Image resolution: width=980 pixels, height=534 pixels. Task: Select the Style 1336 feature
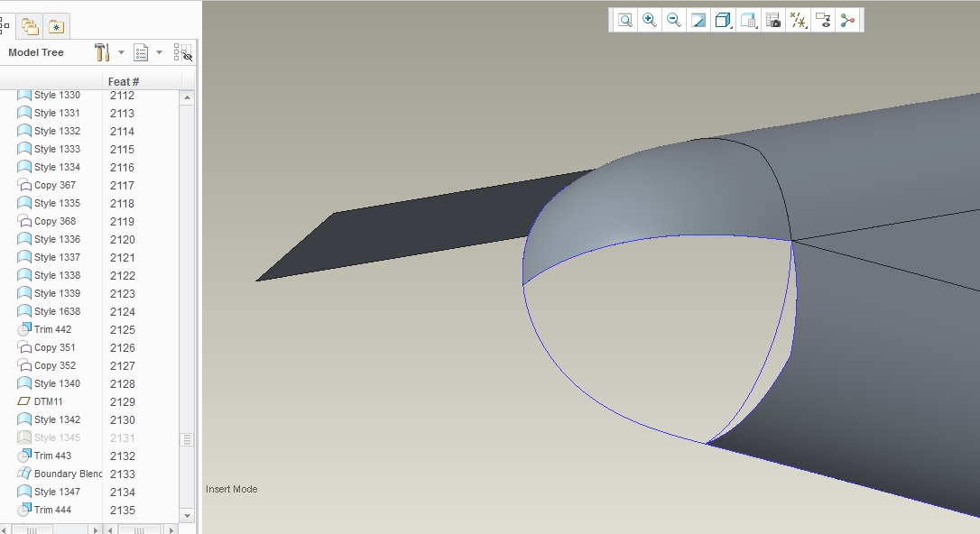57,239
